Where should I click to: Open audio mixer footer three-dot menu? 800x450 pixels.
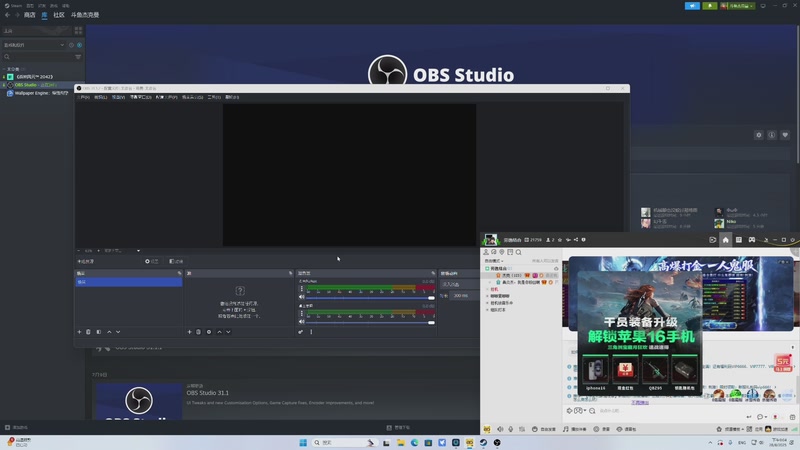coord(311,332)
